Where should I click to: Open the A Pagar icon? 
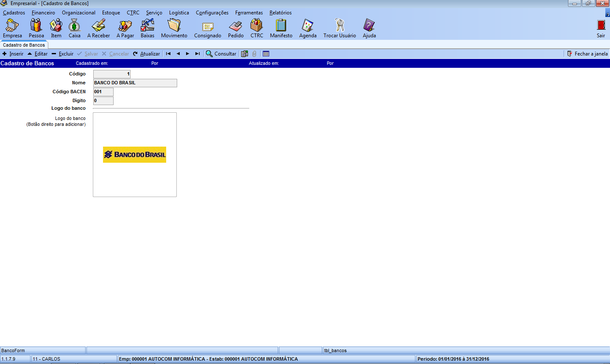coord(125,26)
